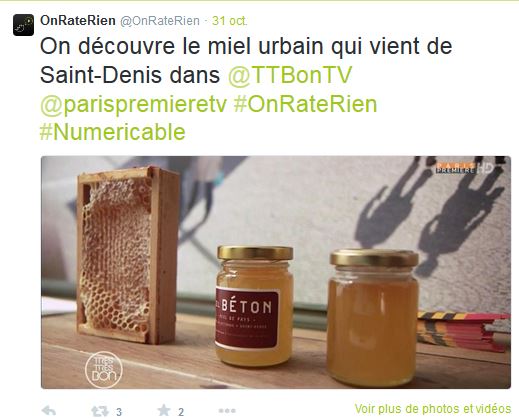The image size is (519, 418).
Task: Favorite the tweet with star icon
Action: click(164, 411)
